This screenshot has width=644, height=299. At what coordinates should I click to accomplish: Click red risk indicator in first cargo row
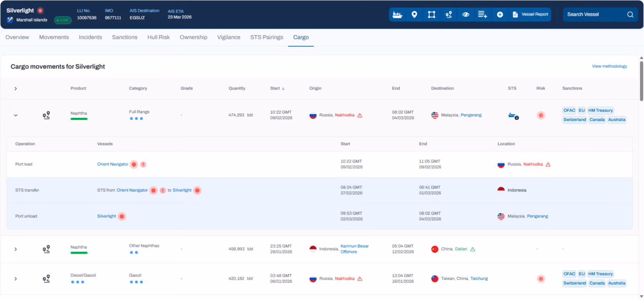(540, 115)
